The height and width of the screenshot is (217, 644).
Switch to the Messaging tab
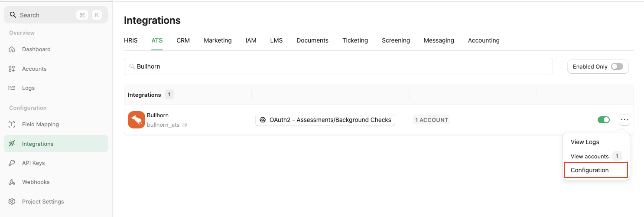[x=439, y=40]
